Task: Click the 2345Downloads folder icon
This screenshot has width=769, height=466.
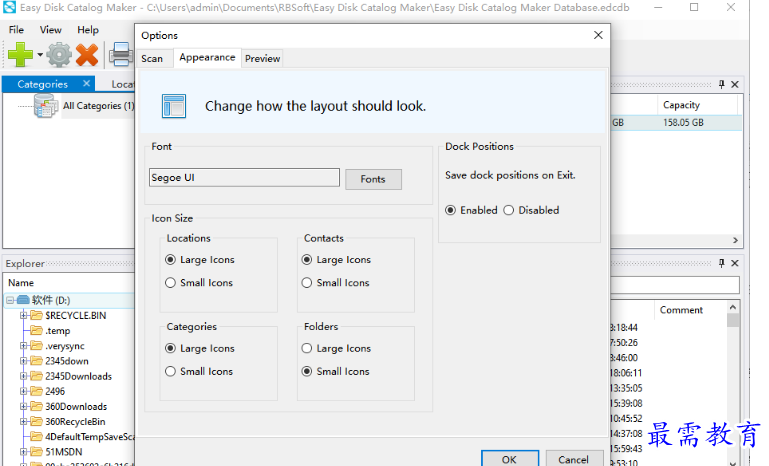Action: point(36,376)
